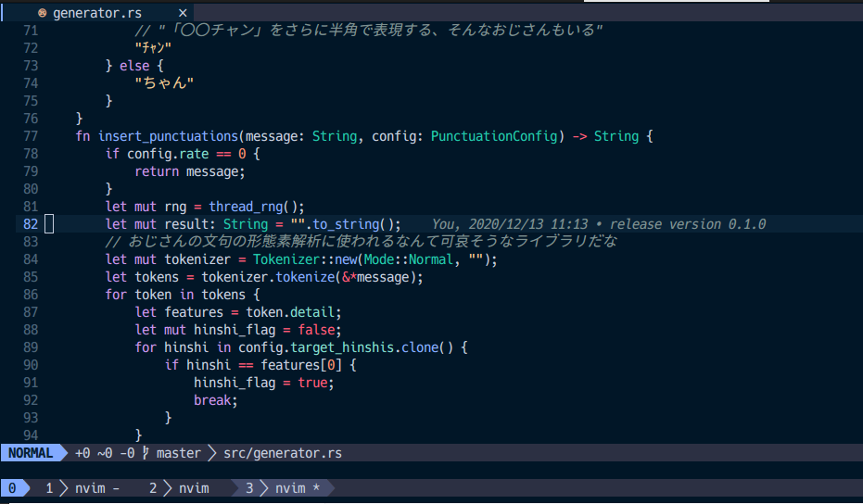863x504 pixels.
Task: Click the git blame text 'release version 0.1.0'
Action: 688,224
